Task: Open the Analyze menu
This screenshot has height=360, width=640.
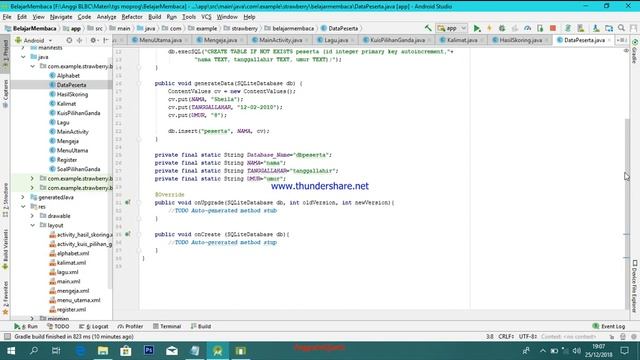Action: (x=106, y=17)
